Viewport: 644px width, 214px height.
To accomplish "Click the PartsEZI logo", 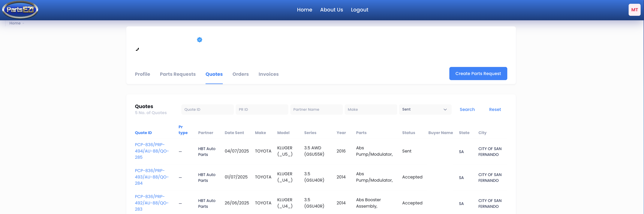I will 20,10.
